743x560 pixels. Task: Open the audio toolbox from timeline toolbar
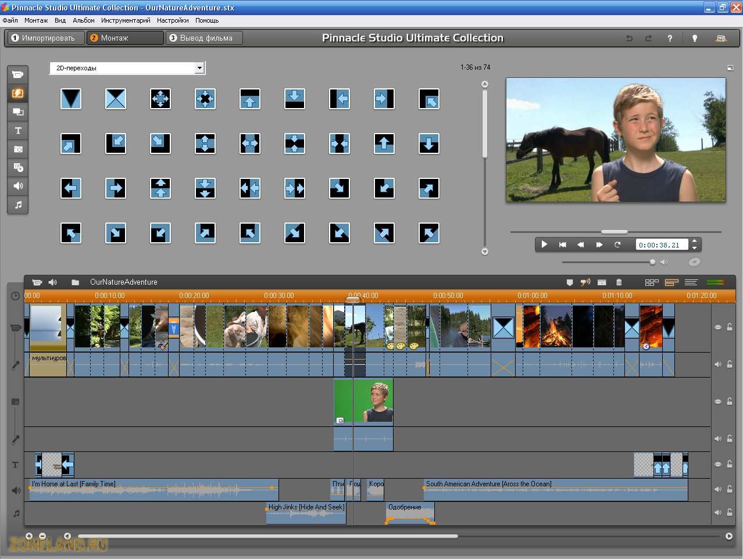coord(53,282)
